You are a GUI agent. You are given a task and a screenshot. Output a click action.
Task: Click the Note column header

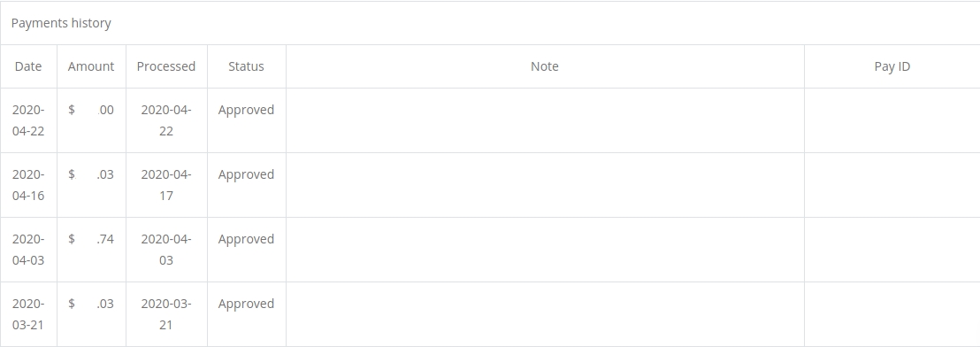(x=544, y=66)
